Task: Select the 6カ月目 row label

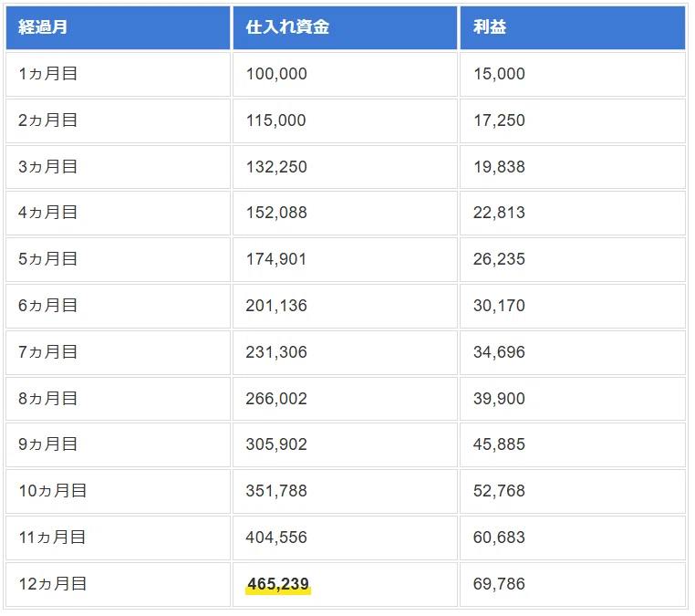Action: point(47,306)
